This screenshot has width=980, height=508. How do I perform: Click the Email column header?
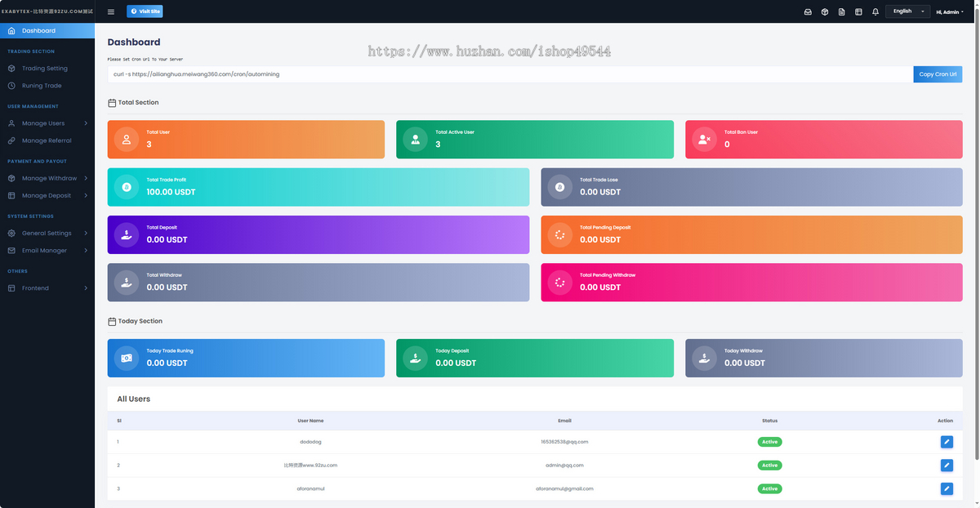click(564, 421)
